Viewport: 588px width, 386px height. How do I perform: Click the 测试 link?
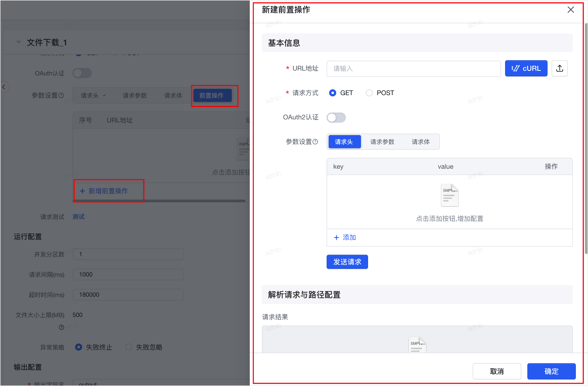(x=78, y=217)
